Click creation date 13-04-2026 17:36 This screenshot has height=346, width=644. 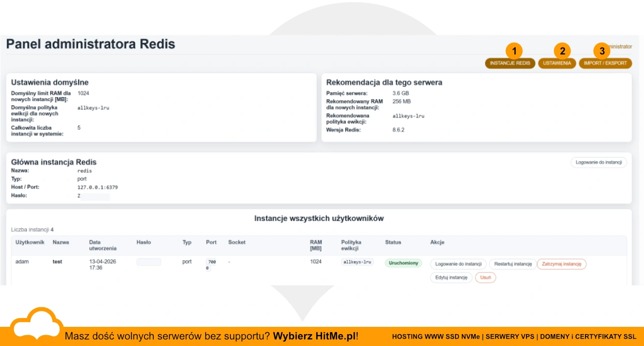click(x=103, y=265)
